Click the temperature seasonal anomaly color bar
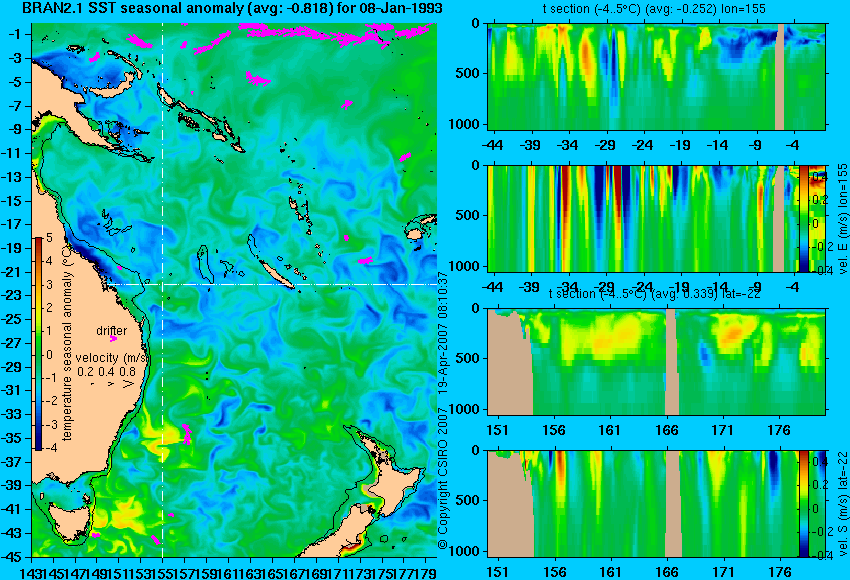This screenshot has width=850, height=580. point(39,344)
